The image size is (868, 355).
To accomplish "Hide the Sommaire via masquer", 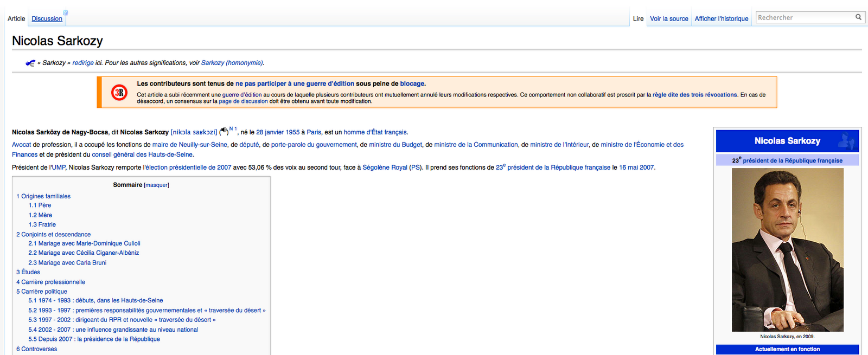I will [156, 185].
